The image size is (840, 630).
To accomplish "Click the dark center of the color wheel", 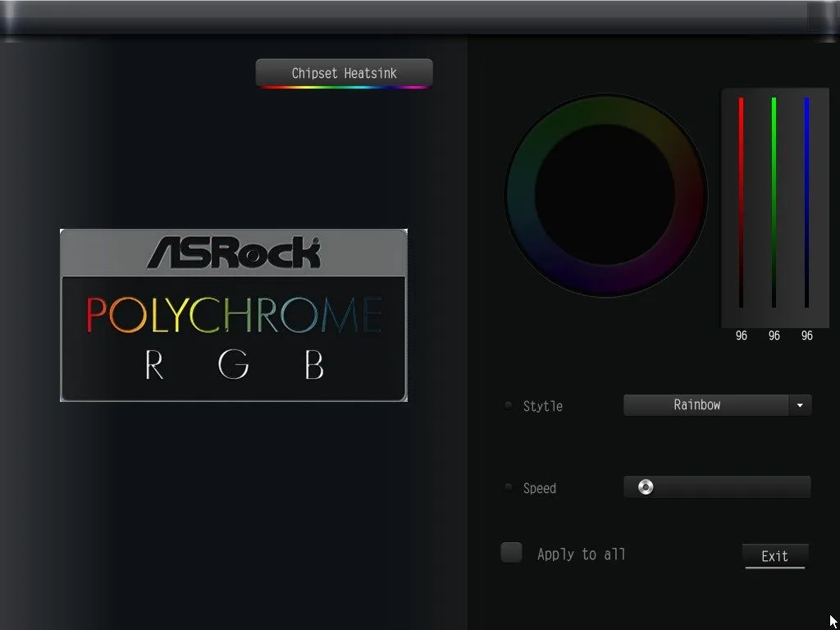I will (x=605, y=195).
